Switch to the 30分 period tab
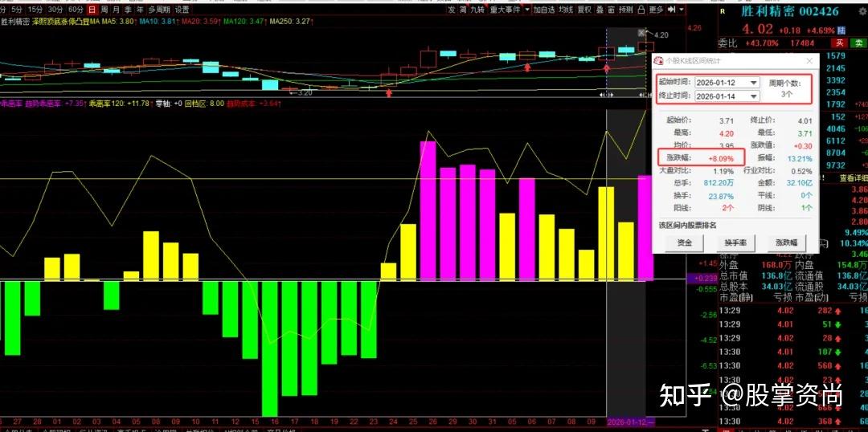868x432 pixels. [55, 10]
